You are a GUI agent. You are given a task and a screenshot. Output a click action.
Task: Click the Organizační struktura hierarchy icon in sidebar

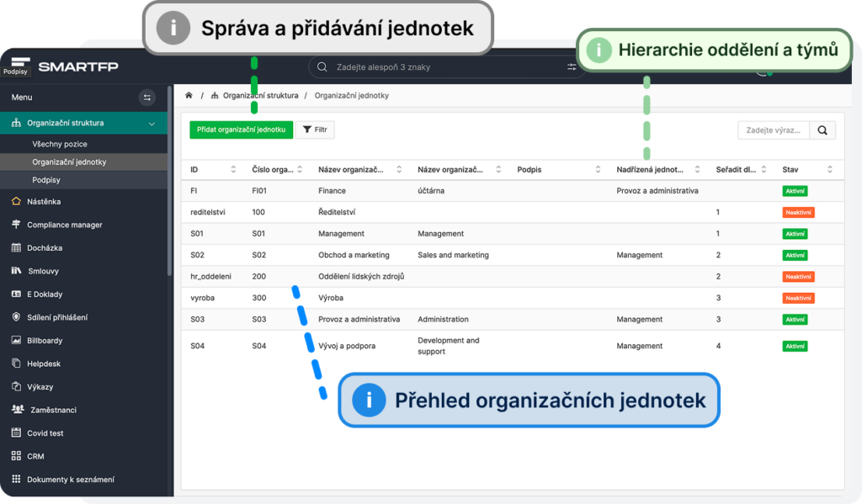(x=16, y=123)
